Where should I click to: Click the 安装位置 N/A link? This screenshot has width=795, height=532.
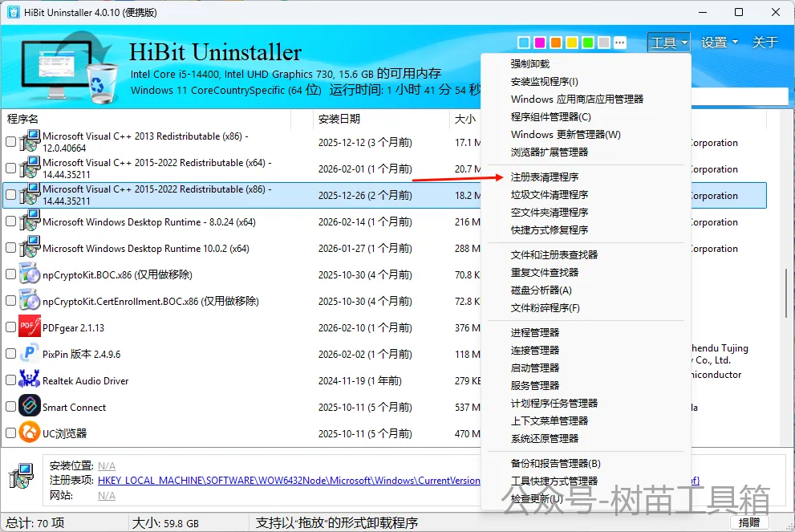tap(107, 465)
